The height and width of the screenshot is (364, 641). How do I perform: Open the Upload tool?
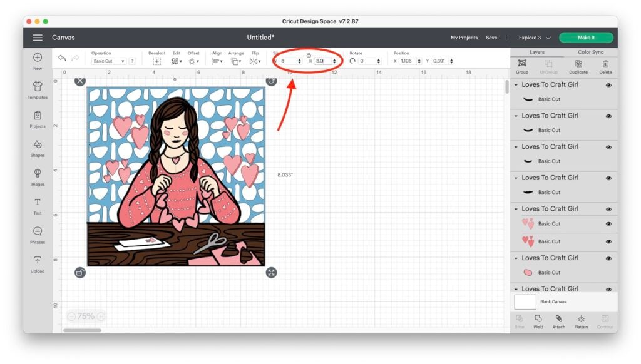(38, 265)
